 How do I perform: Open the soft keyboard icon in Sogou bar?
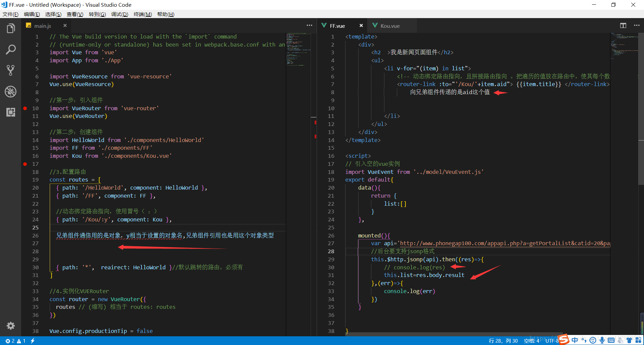[611, 340]
